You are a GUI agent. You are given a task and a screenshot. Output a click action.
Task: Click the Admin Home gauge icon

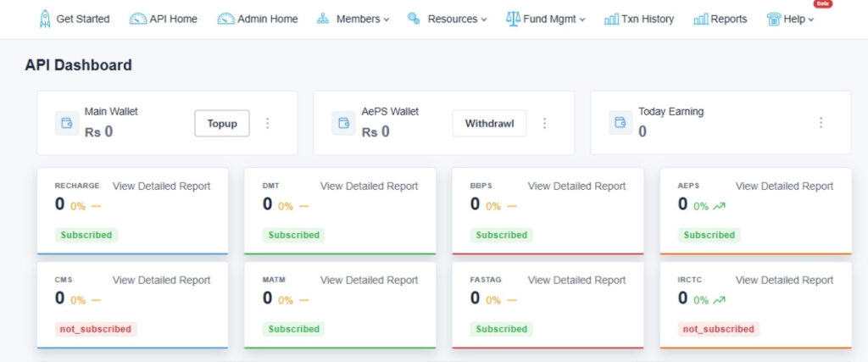(x=225, y=19)
